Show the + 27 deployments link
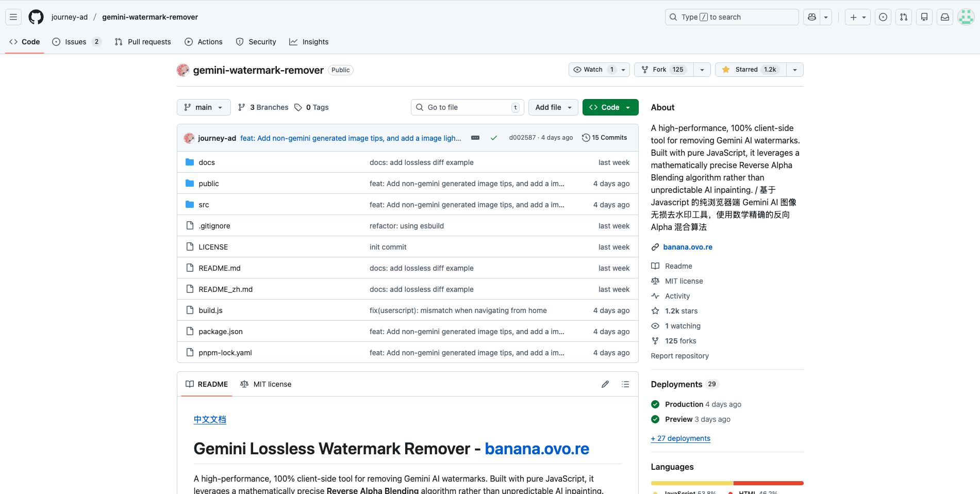The image size is (980, 494). pyautogui.click(x=680, y=438)
